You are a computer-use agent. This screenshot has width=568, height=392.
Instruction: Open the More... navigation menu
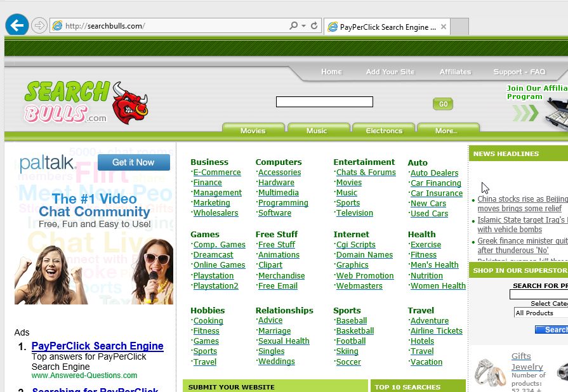tap(447, 131)
